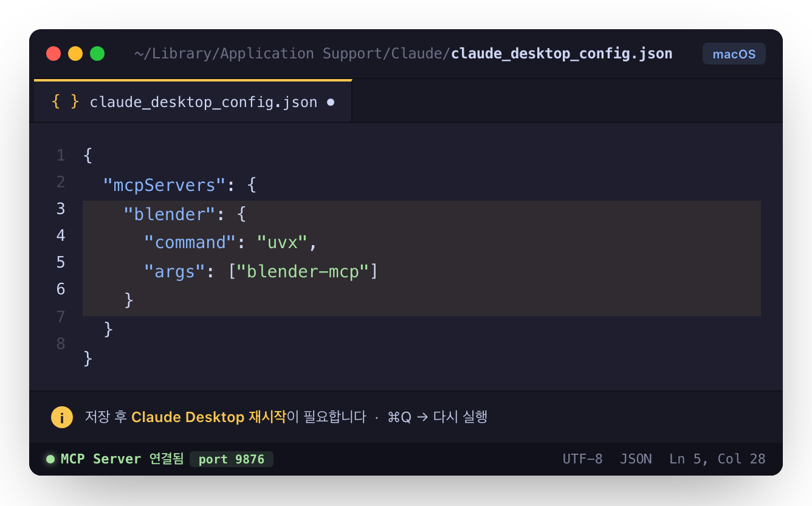Click the JSON language mode indicator
812x506 pixels.
coord(636,459)
